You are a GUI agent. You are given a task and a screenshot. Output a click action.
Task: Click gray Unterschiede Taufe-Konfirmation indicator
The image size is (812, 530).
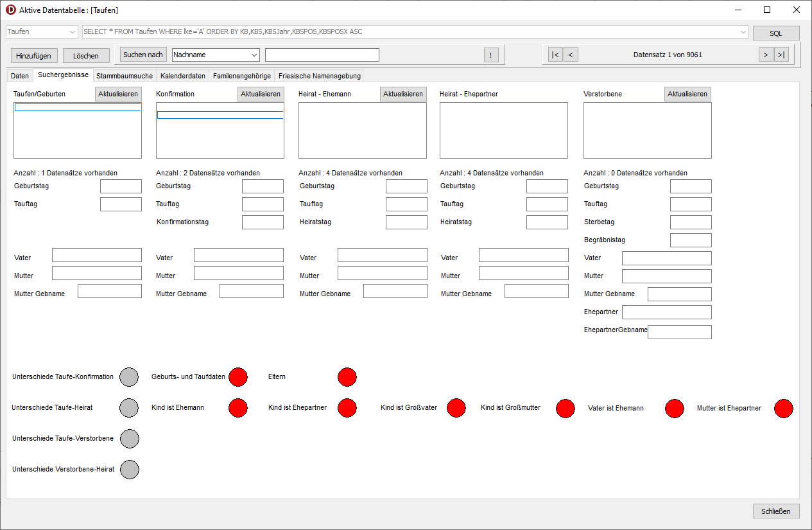tap(130, 377)
